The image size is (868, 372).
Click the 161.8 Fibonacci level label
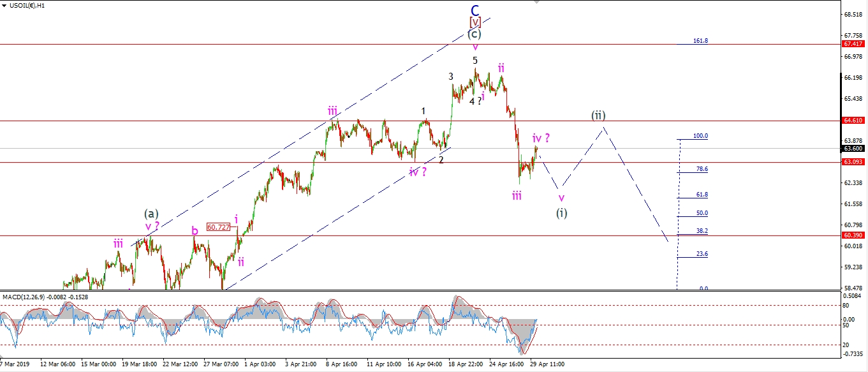700,41
